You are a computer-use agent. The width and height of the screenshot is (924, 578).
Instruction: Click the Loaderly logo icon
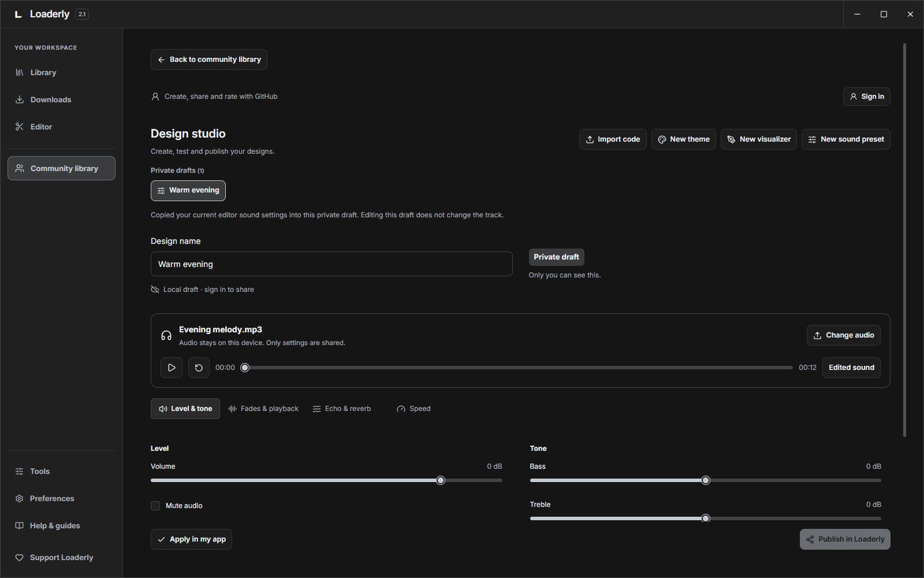(x=18, y=14)
